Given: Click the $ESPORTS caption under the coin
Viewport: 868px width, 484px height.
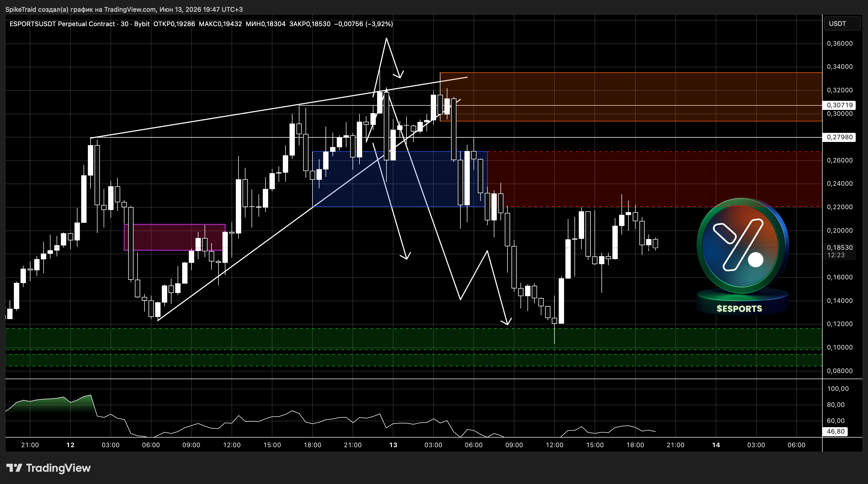Looking at the screenshot, I should click(739, 309).
